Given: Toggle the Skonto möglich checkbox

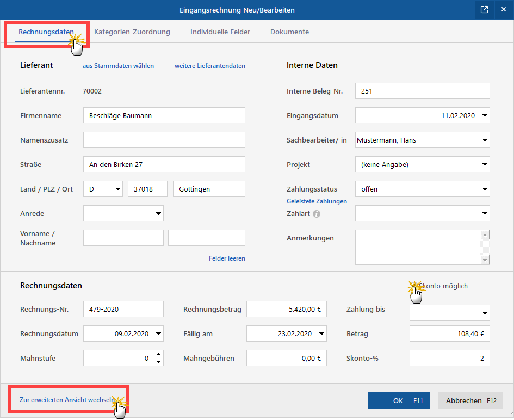Looking at the screenshot, I should coord(413,286).
